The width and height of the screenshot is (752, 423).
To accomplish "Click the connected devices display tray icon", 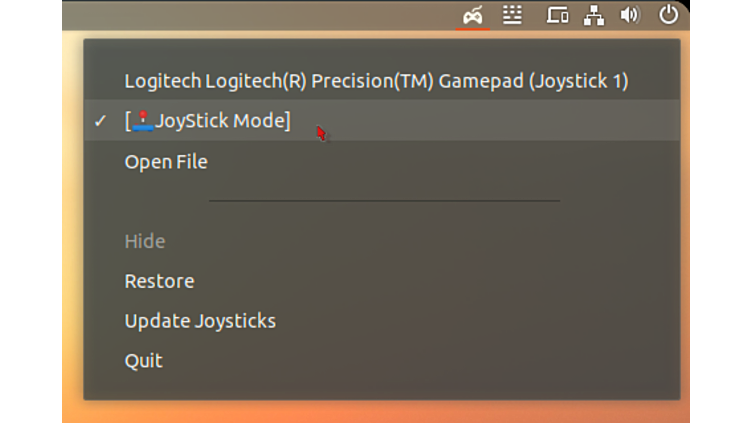I will (557, 15).
